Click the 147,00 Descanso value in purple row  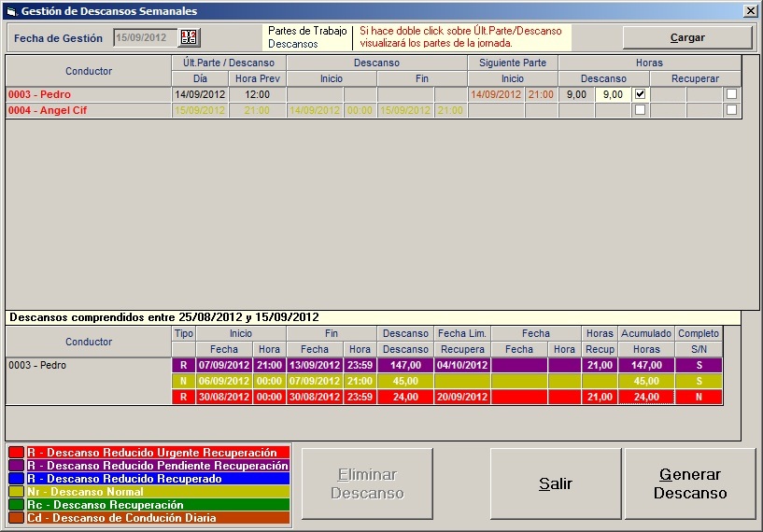tap(405, 365)
